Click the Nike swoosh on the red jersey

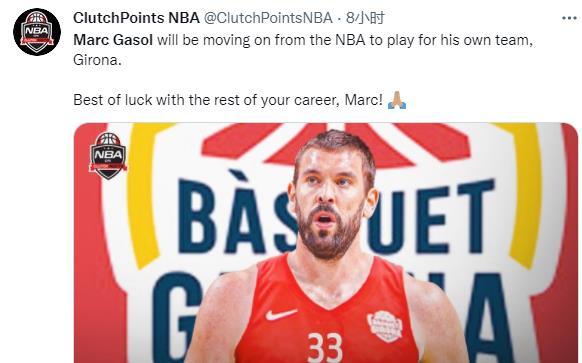280,315
